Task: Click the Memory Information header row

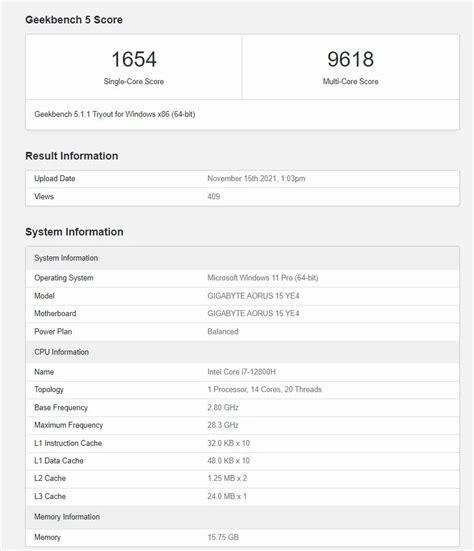Action: tap(242, 517)
